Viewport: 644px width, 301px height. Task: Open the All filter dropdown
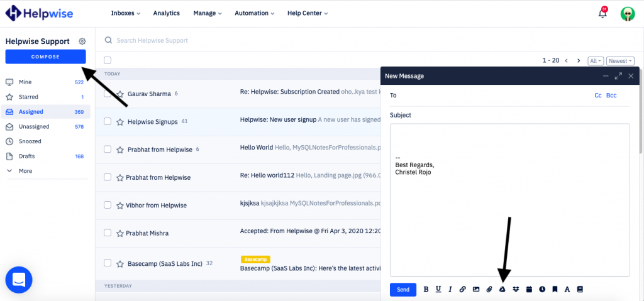pyautogui.click(x=596, y=61)
